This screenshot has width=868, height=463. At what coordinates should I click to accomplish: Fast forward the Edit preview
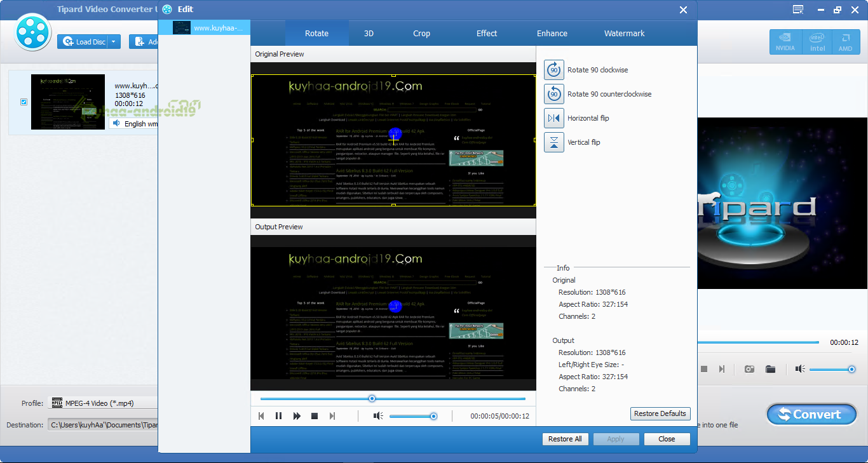click(x=297, y=416)
